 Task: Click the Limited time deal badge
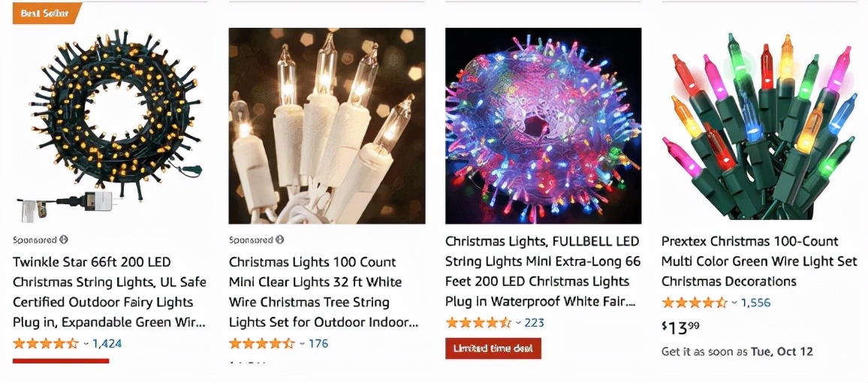pyautogui.click(x=493, y=348)
